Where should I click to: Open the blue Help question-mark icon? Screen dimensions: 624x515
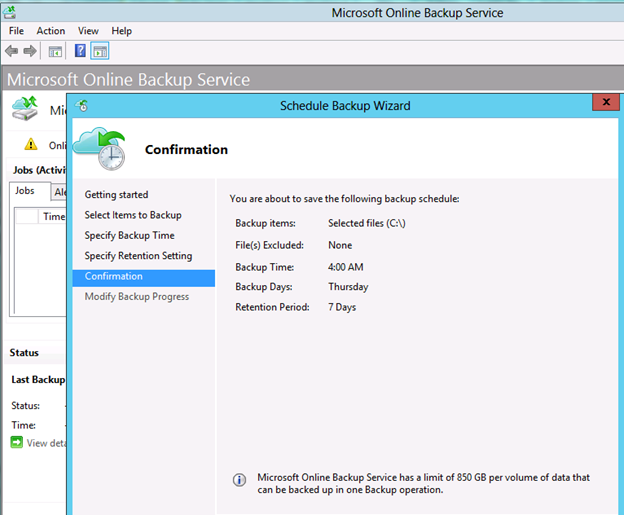coord(80,51)
